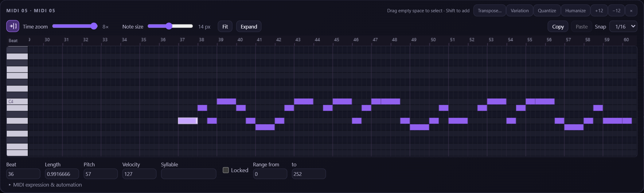The image size is (644, 193).
Task: Click the Length input field
Action: click(62, 174)
